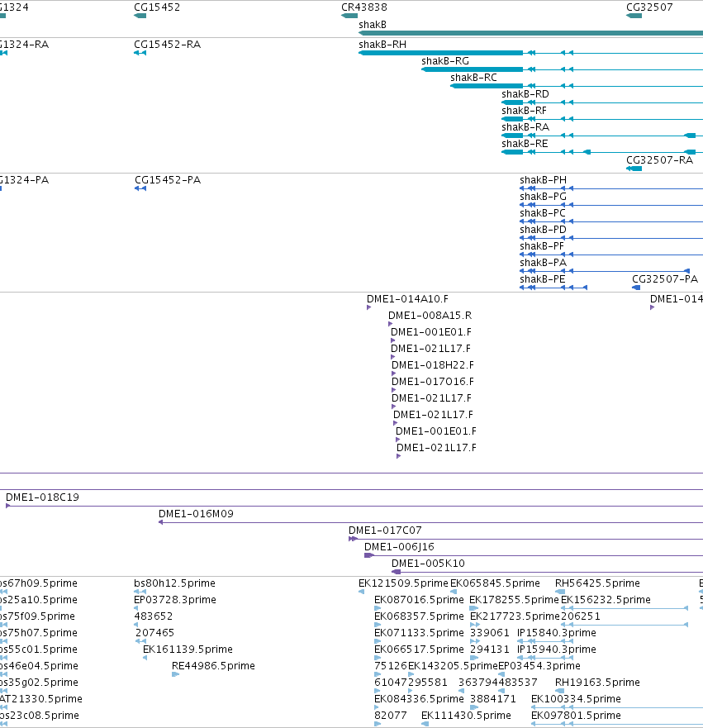Select the EK217723.5prime EST label

[x=515, y=616]
